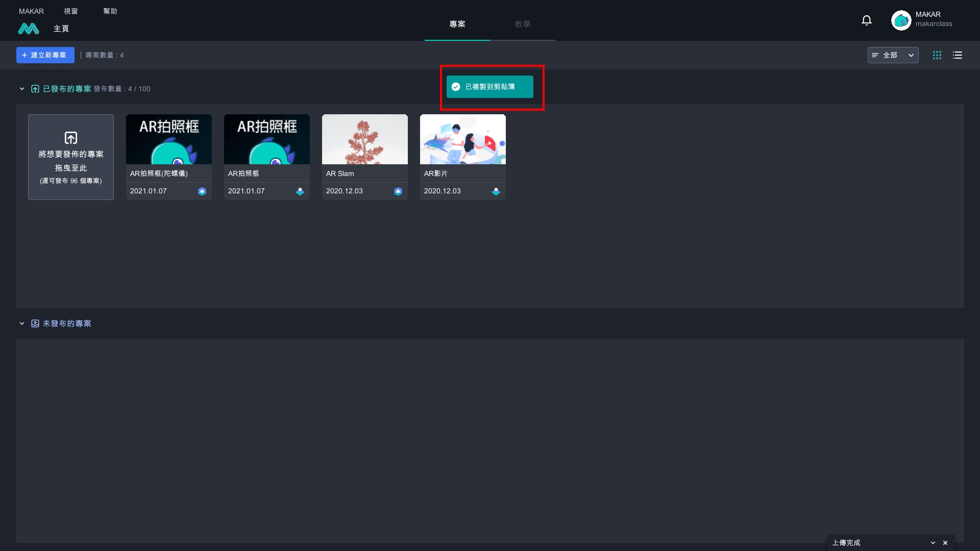980x551 pixels.
Task: Open AR Slam project thumbnail
Action: pos(365,139)
